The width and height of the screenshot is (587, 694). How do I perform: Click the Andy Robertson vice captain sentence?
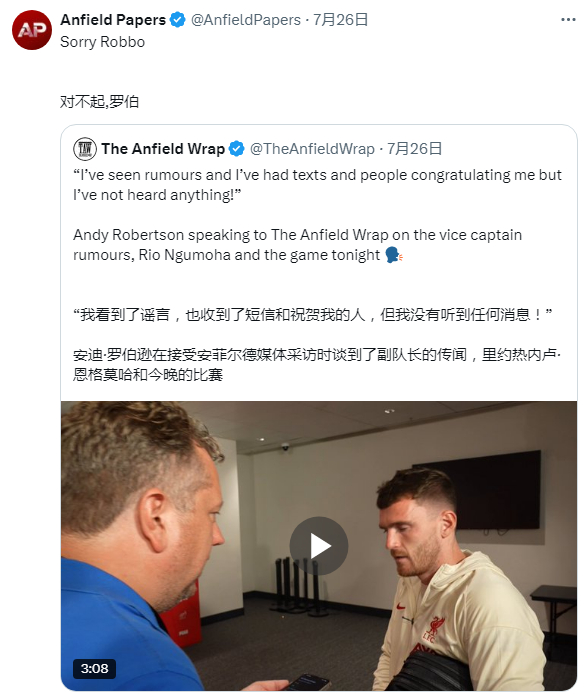(x=297, y=245)
